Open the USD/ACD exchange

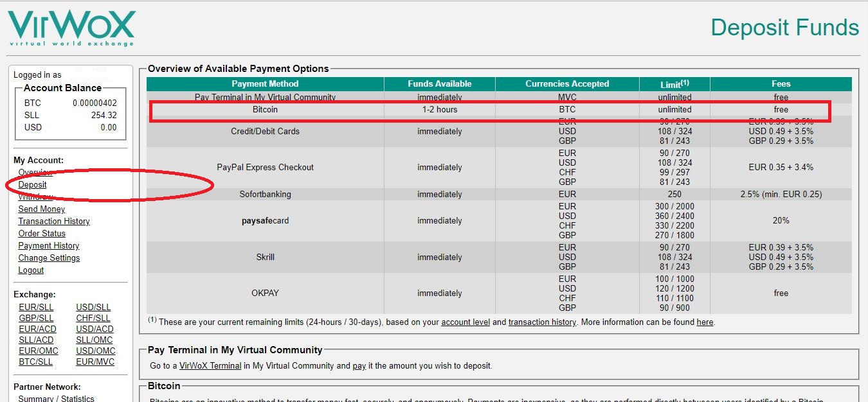tap(95, 329)
